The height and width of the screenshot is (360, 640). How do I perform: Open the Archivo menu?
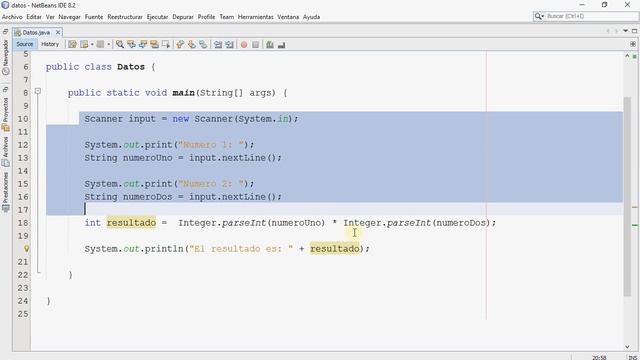click(x=12, y=17)
